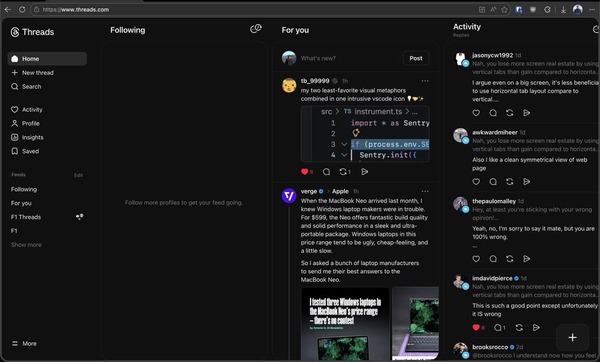Open browser downloads icon
The image size is (600, 362).
pos(563,10)
